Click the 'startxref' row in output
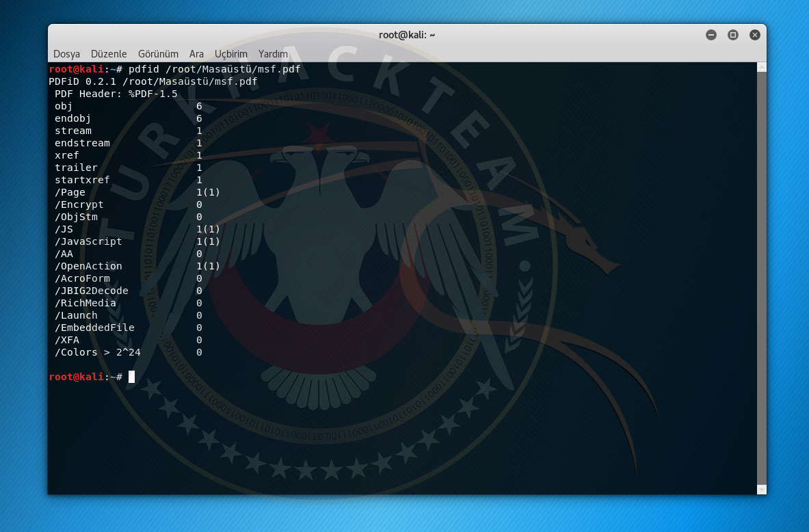Image resolution: width=809 pixels, height=532 pixels. coord(128,180)
